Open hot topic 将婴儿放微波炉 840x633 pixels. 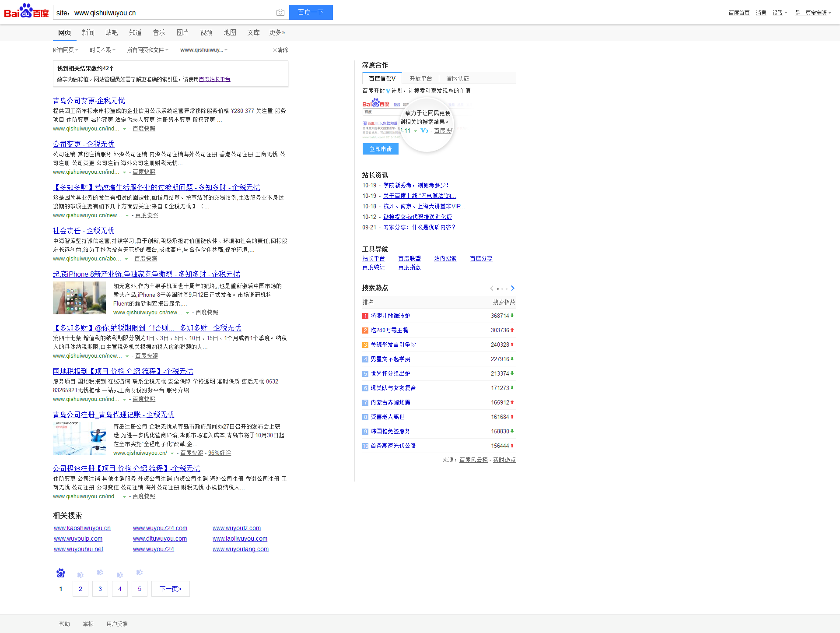point(390,316)
